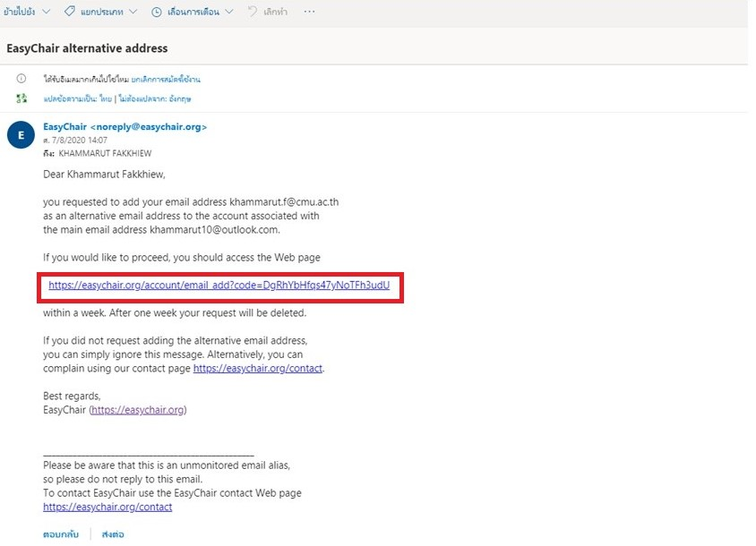Click the snooze clock icon
Viewport: 756px width, 546px height.
point(157,12)
